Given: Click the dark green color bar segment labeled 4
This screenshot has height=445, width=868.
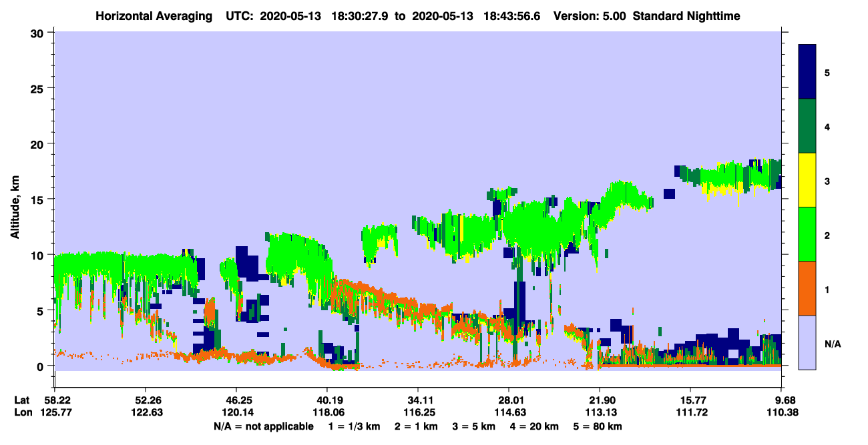Looking at the screenshot, I should click(x=807, y=126).
